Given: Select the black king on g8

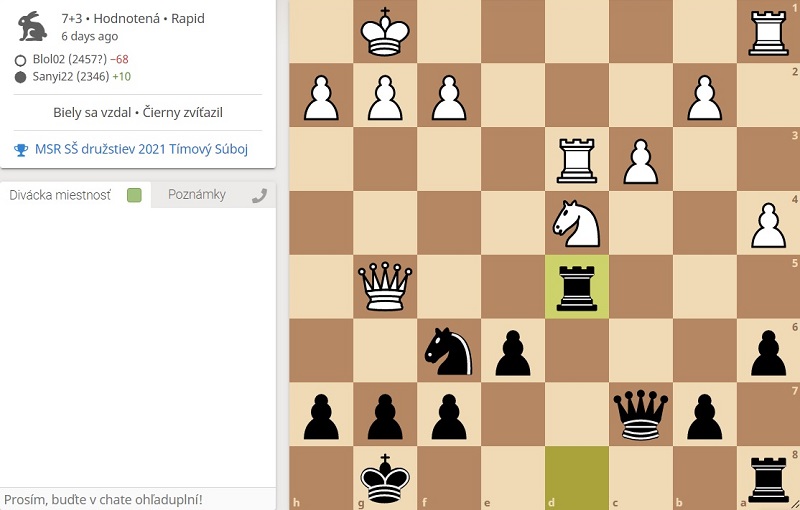Looking at the screenshot, I should tap(385, 480).
